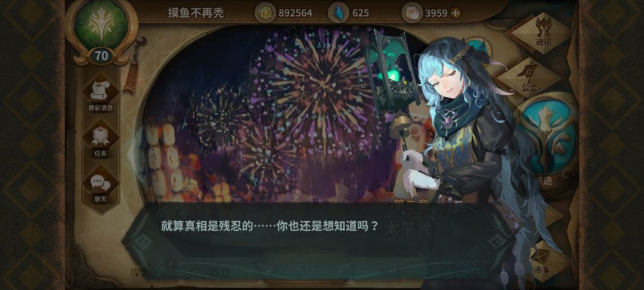Open the 最新消息 news scroll icon
644x290 pixels.
pyautogui.click(x=101, y=93)
